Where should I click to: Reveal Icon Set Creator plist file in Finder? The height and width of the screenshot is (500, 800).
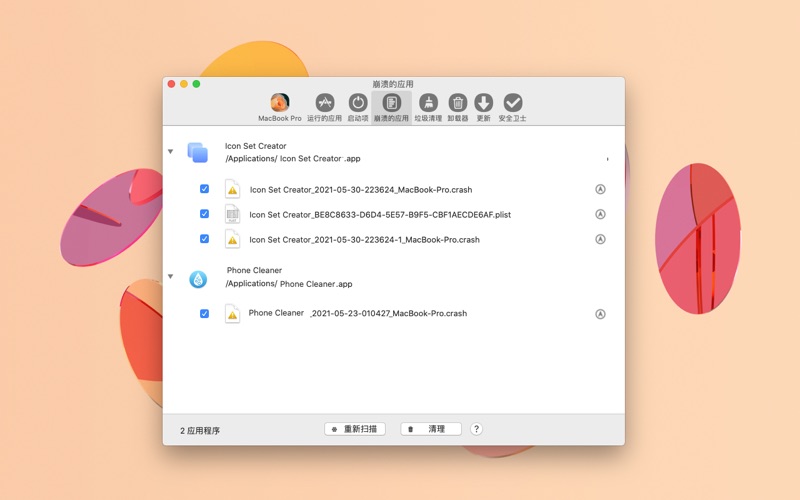point(600,214)
